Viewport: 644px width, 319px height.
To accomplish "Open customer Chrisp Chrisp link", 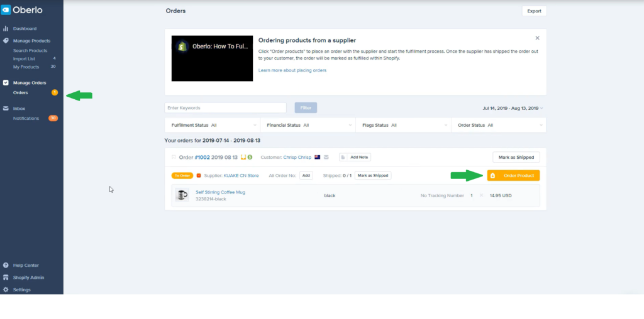I will 297,158.
